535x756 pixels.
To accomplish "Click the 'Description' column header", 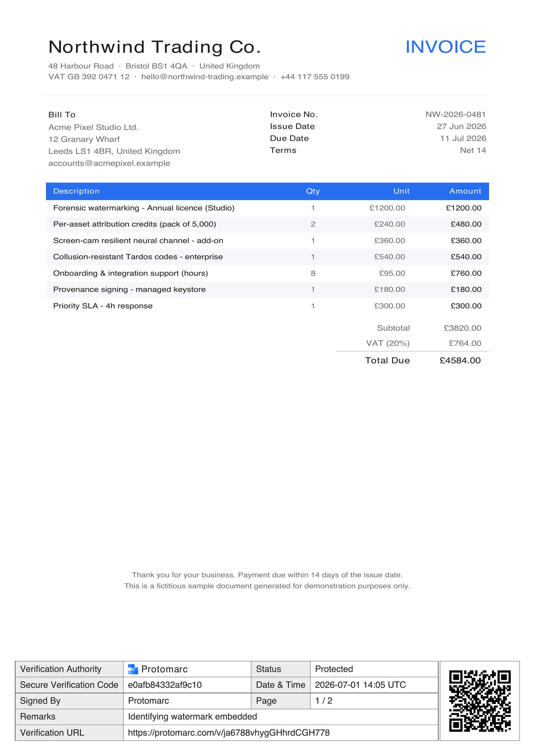I will point(76,191).
